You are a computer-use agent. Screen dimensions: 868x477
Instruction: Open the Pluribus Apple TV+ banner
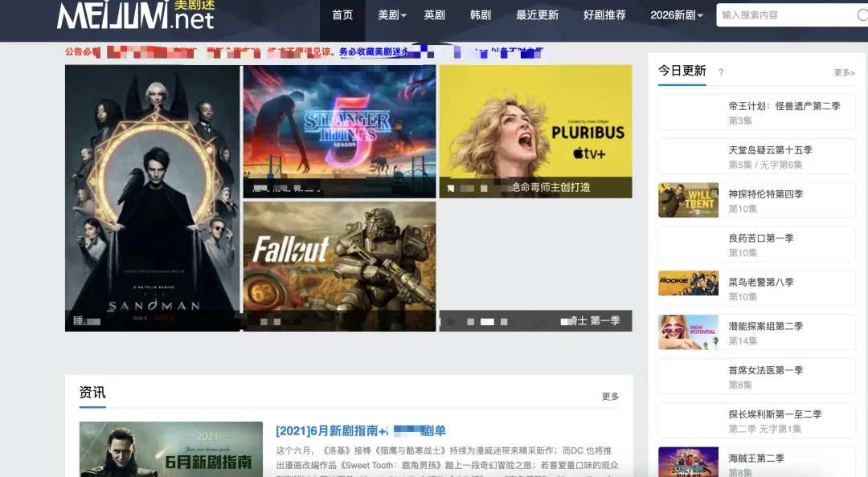coord(535,131)
